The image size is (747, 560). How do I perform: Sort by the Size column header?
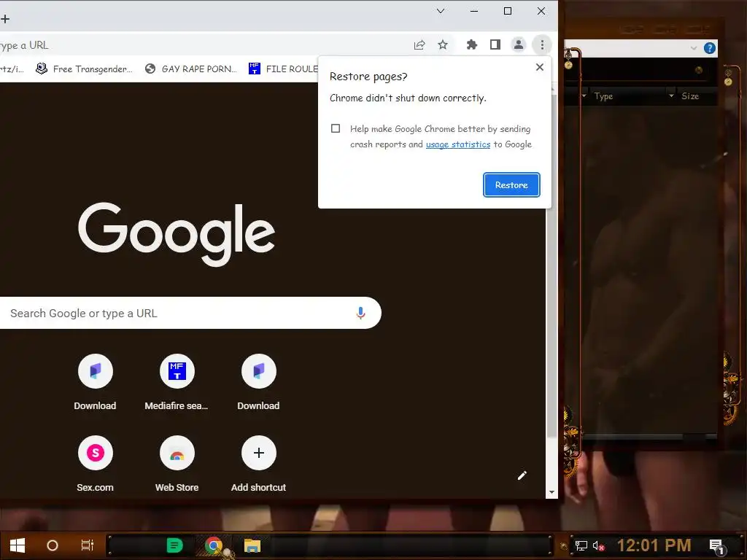tap(690, 96)
